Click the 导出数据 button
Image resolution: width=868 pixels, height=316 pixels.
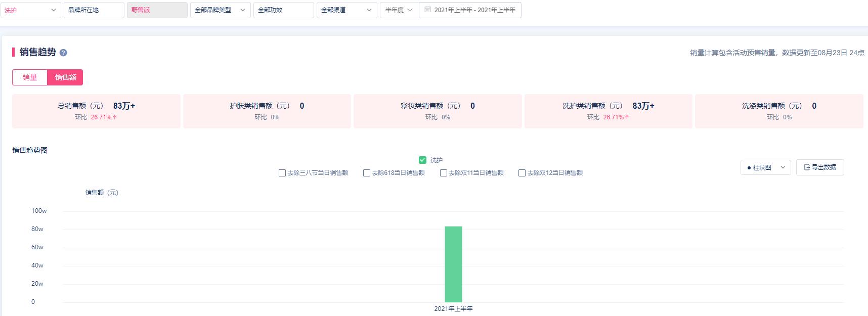[x=820, y=167]
